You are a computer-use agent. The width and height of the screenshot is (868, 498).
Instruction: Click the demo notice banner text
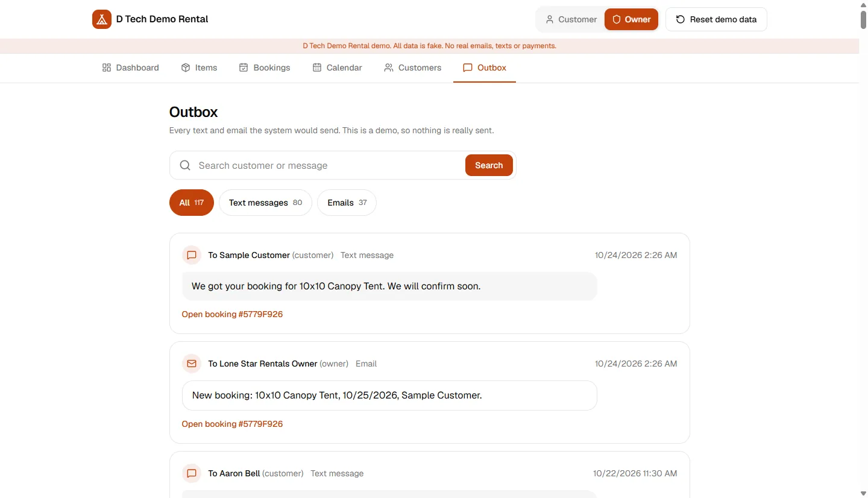pyautogui.click(x=429, y=46)
